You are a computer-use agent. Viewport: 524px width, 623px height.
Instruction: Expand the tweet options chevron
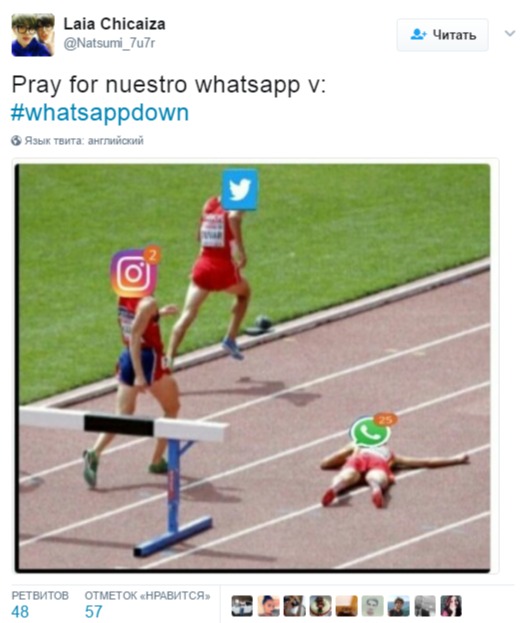pos(510,33)
